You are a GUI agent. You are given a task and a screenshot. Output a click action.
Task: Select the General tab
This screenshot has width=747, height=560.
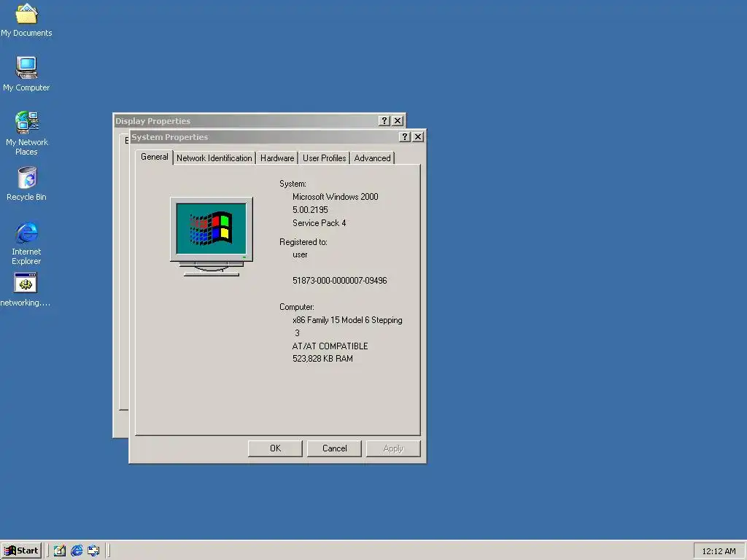[x=155, y=157]
